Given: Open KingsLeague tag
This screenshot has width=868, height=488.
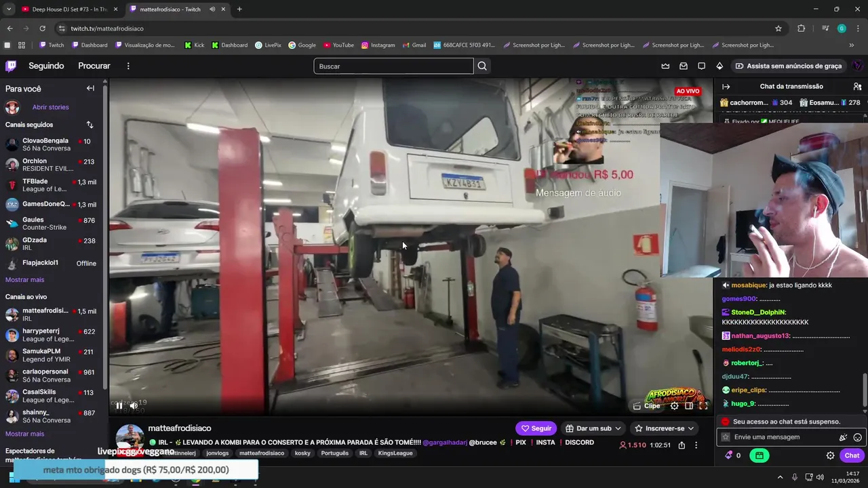Looking at the screenshot, I should point(395,453).
